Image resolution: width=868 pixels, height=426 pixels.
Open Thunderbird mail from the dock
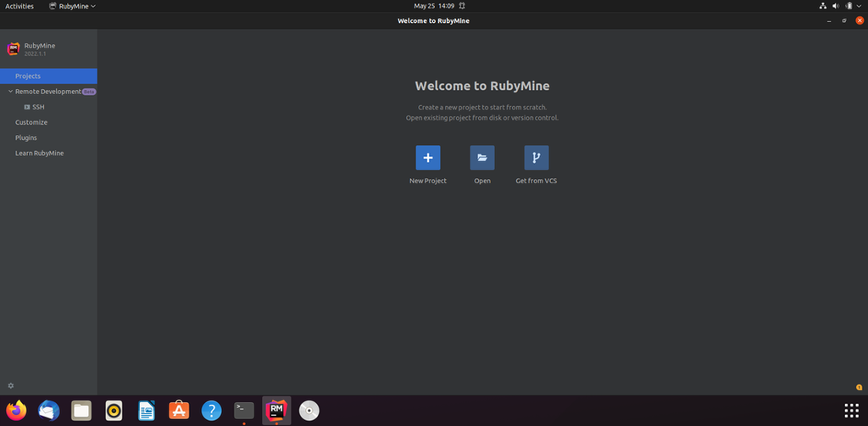tap(48, 411)
